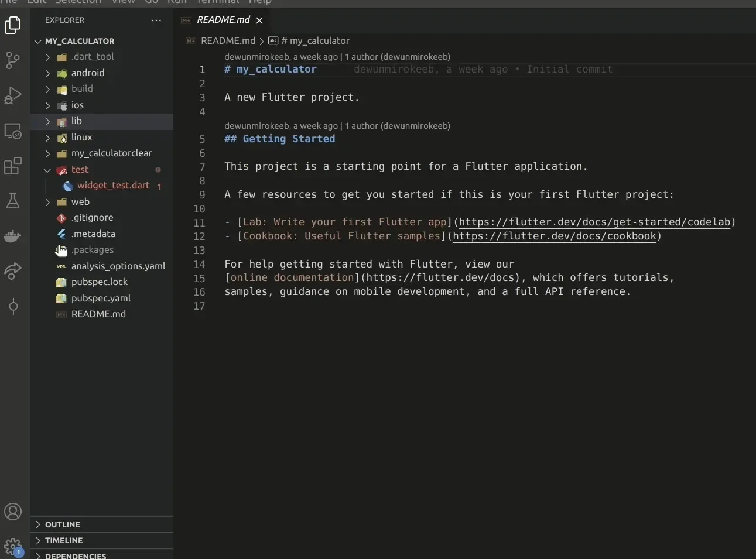
Task: Open Manage gear settings icon
Action: click(x=13, y=548)
